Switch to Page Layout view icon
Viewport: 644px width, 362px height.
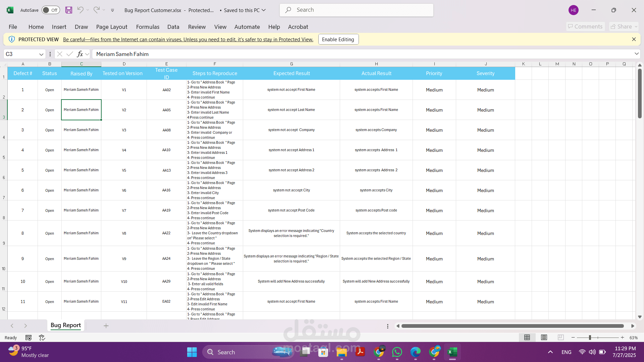[x=544, y=338]
